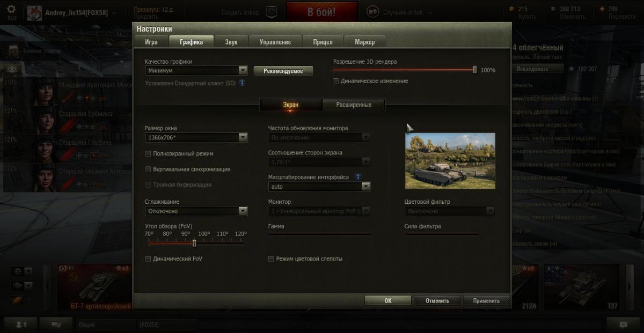
Task: Click the orange stripe filter icon
Action: (17, 300)
